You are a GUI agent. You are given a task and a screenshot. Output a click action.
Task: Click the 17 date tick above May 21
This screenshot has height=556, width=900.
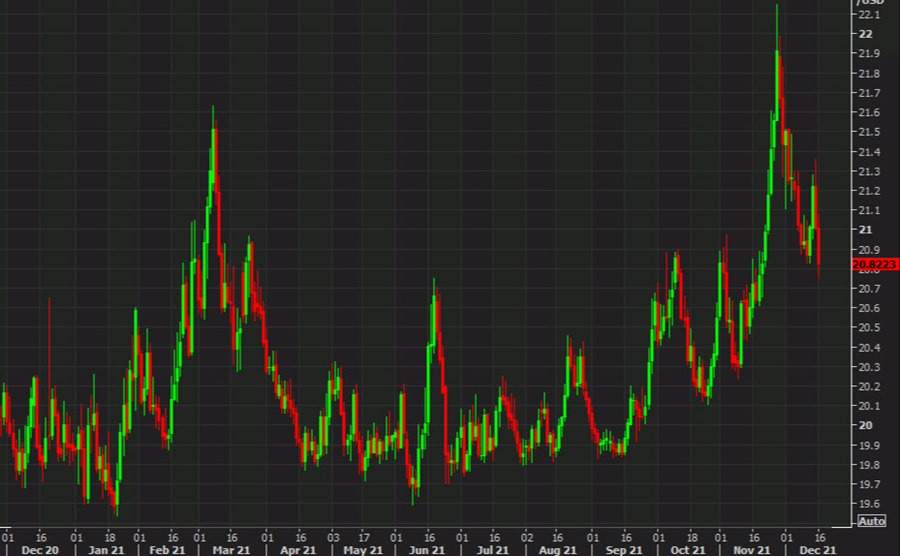point(364,538)
